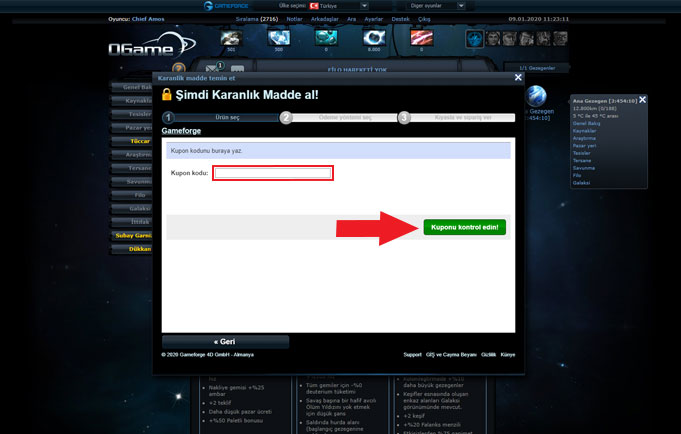
Task: Open Subay Garnizonu in left sidebar
Action: pos(132,235)
